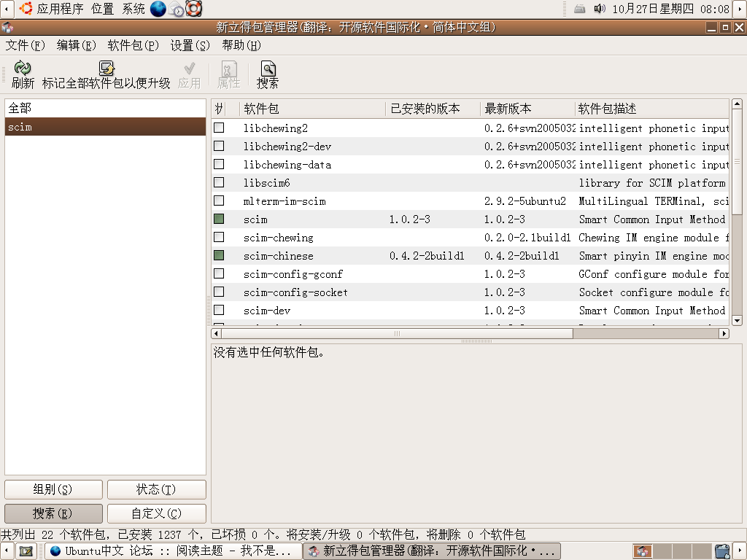Screen dimensions: 747x560
Task: Select the mlterm-im-scim package name
Action: pos(285,201)
